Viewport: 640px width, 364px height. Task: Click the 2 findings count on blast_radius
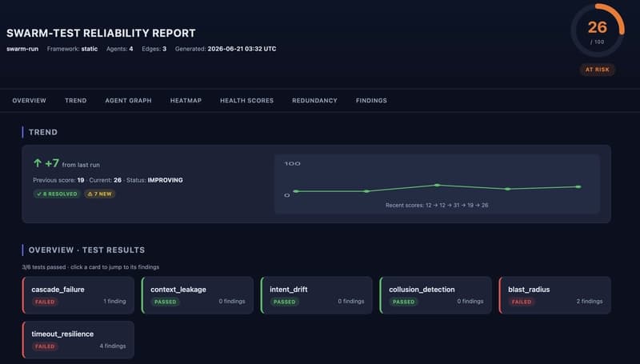coord(590,301)
